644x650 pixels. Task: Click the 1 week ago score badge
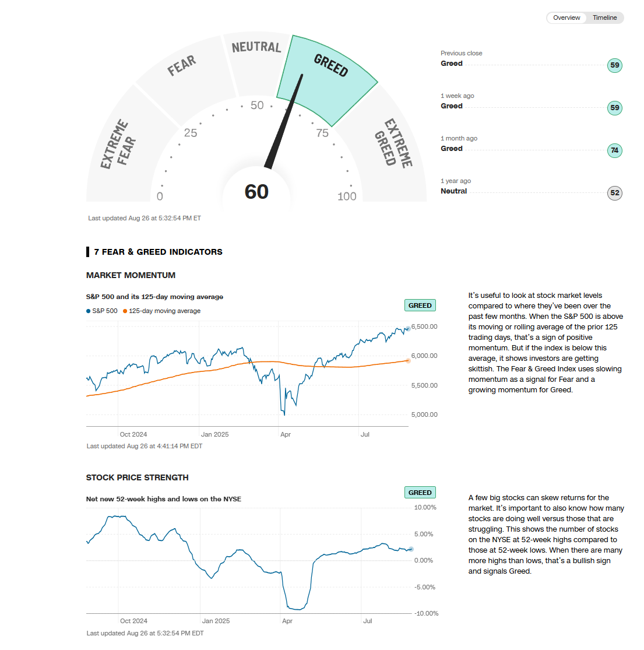click(614, 108)
